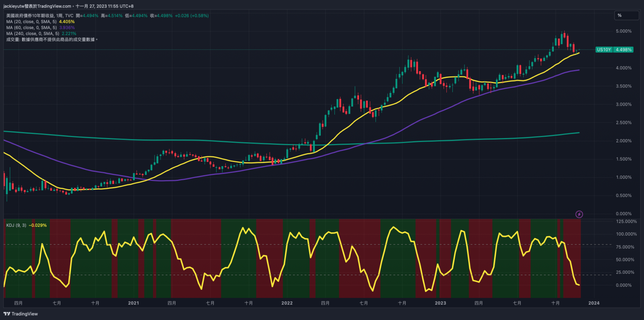The image size is (644, 320).
Task: Click the 125.000% KDJ scale label
Action: click(626, 222)
